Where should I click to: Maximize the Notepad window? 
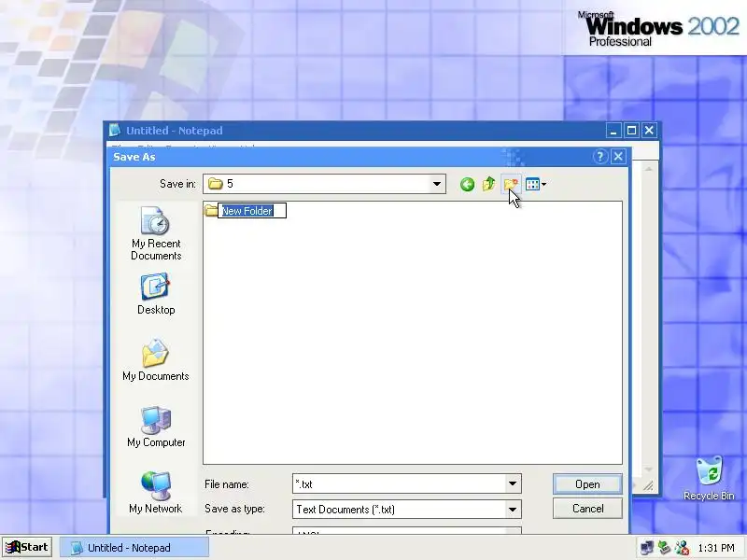631,131
